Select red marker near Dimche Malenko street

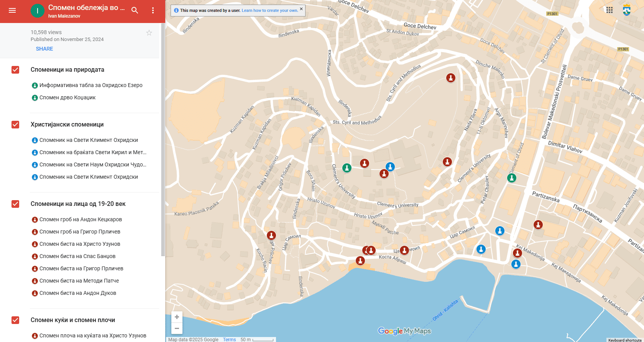pos(451,78)
